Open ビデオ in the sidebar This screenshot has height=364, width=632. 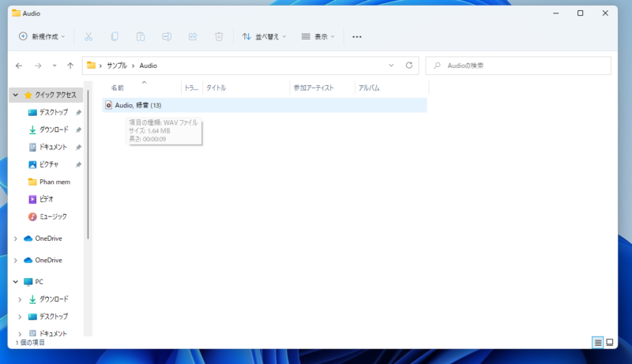coord(46,199)
